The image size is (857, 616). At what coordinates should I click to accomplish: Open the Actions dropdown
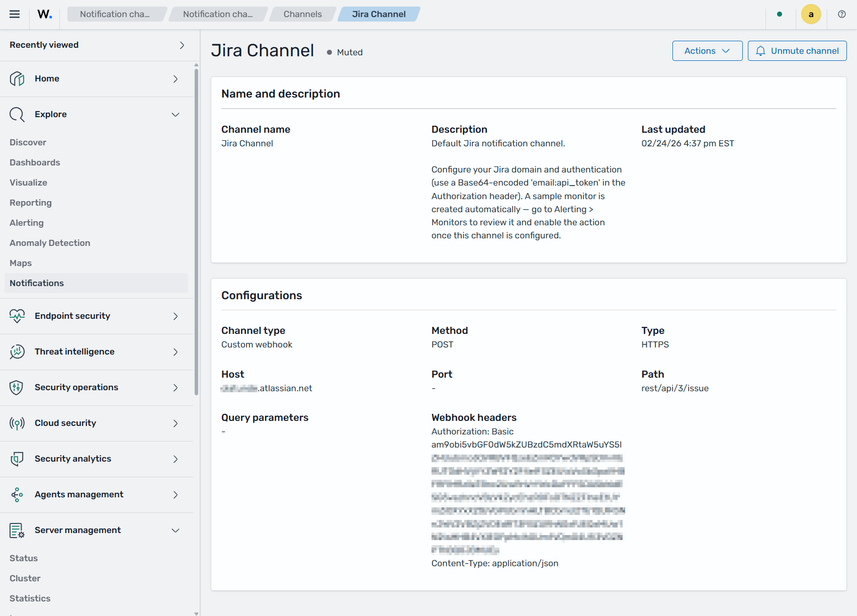tap(707, 51)
